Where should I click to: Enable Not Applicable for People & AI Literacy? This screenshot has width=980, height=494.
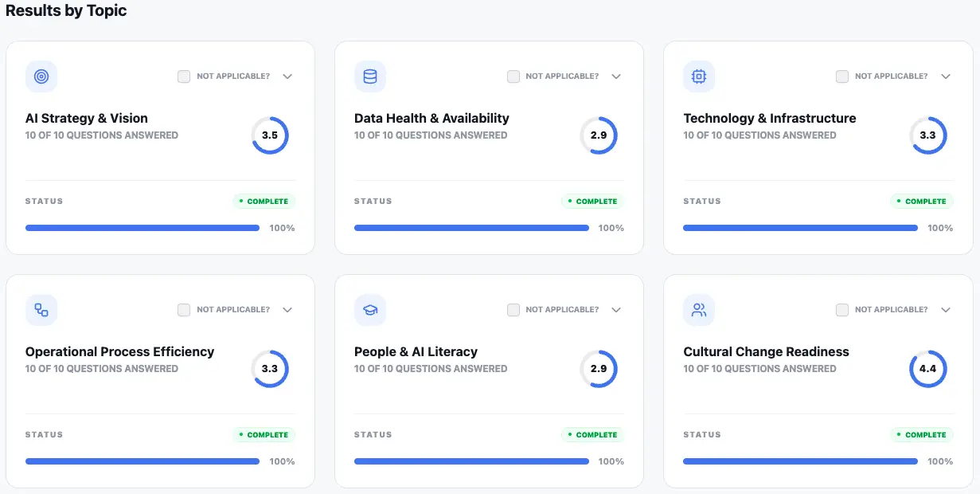click(513, 310)
